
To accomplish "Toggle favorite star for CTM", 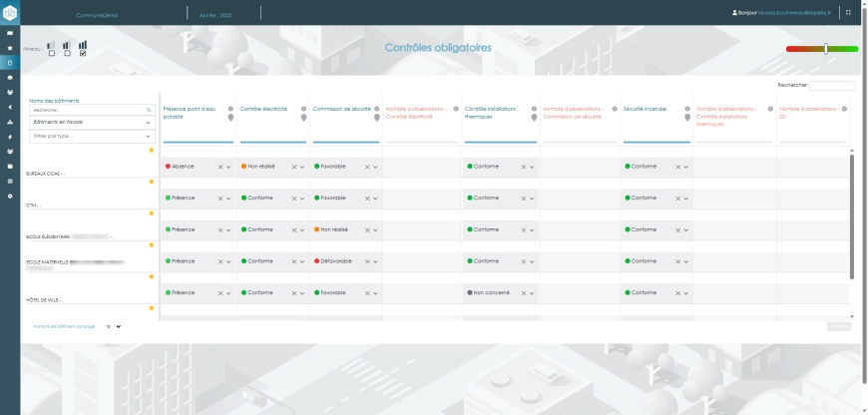I will (151, 182).
